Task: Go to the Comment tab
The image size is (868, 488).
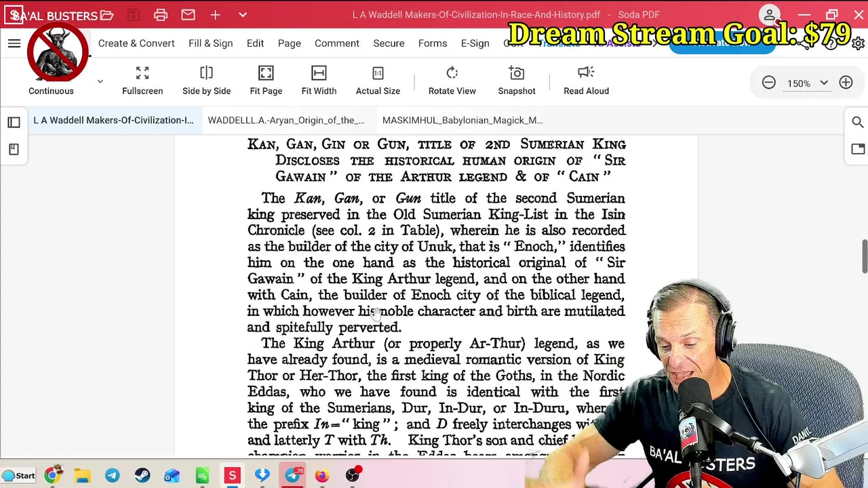Action: (337, 43)
